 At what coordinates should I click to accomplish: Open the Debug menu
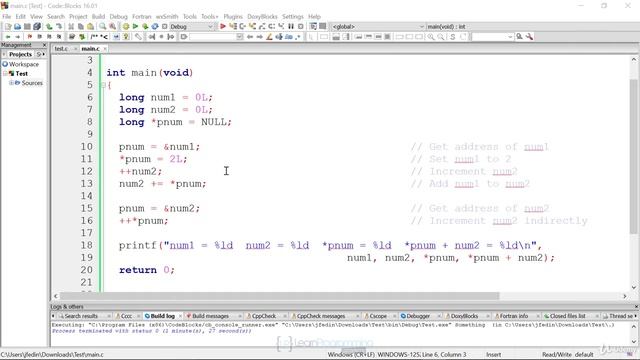point(118,16)
